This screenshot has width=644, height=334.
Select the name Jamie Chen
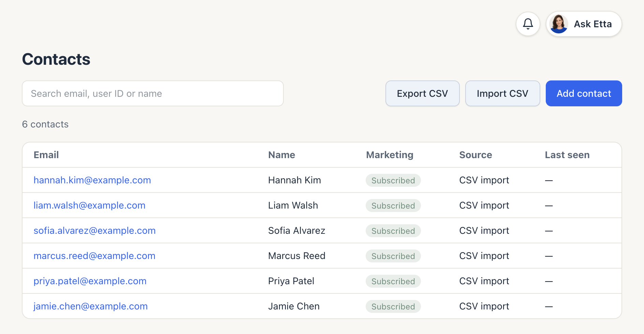point(294,306)
